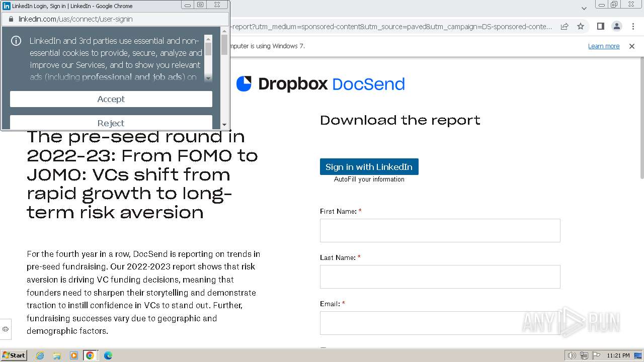This screenshot has width=644, height=362.
Task: Click the Action Center flag tray icon
Action: pos(596,355)
